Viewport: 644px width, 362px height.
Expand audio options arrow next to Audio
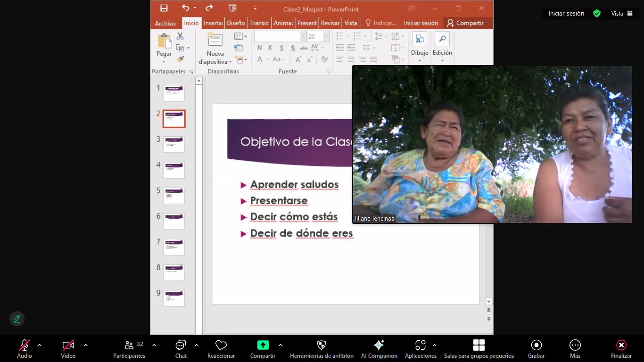click(40, 345)
